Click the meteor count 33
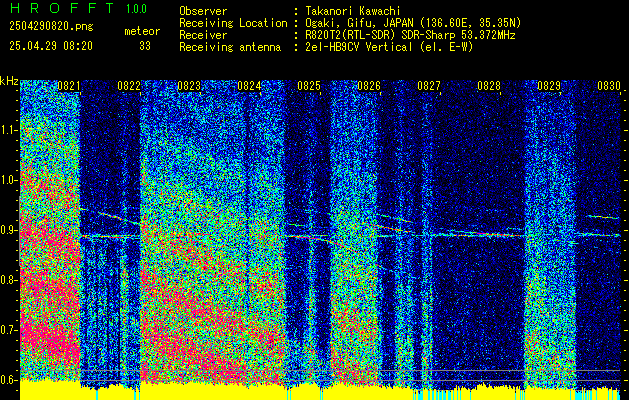 (x=145, y=46)
